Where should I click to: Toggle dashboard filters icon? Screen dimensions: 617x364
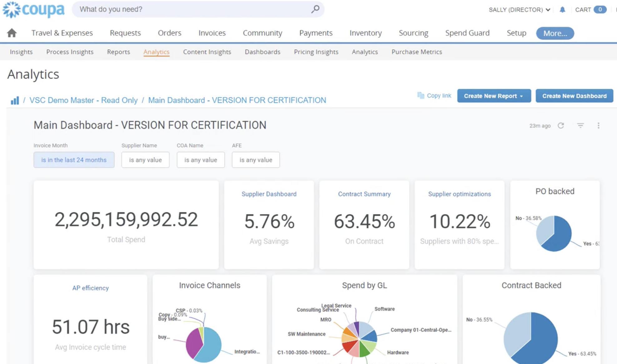580,125
